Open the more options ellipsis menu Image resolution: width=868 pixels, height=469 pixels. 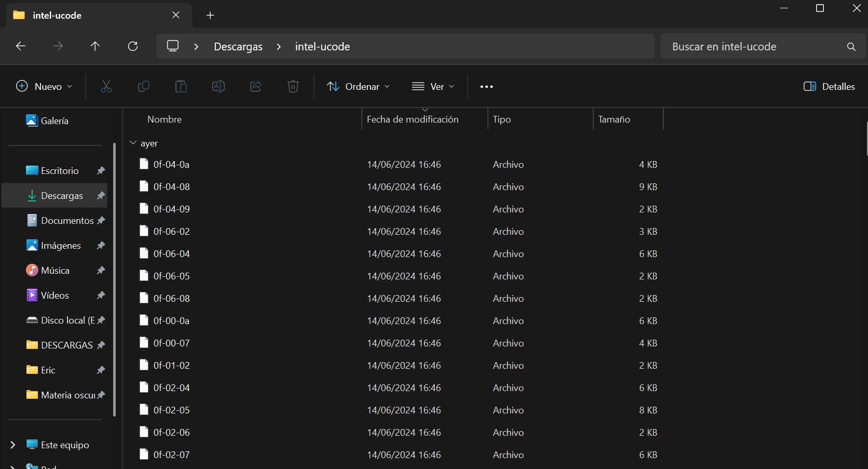pyautogui.click(x=487, y=86)
